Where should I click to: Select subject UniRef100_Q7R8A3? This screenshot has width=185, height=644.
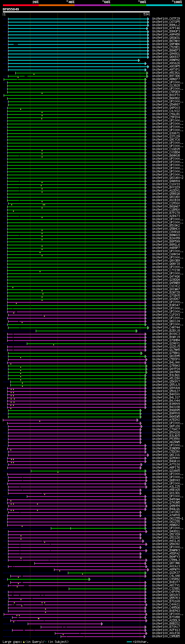pyautogui.click(x=166, y=366)
